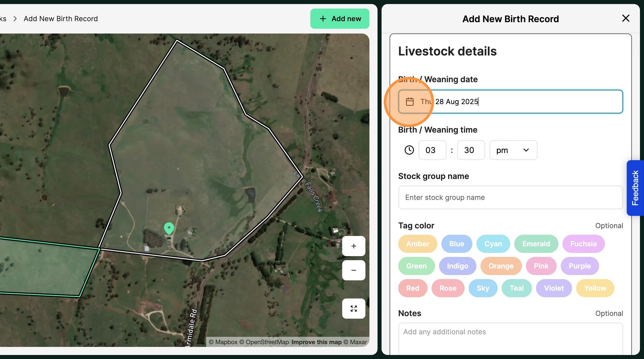
Task: Click the breadcrumb chevron arrow
Action: coord(15,19)
